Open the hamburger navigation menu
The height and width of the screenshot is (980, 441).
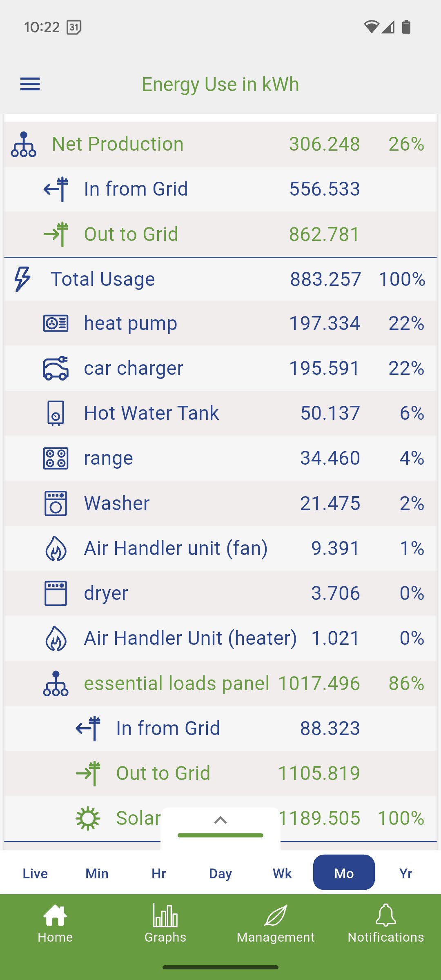[30, 84]
